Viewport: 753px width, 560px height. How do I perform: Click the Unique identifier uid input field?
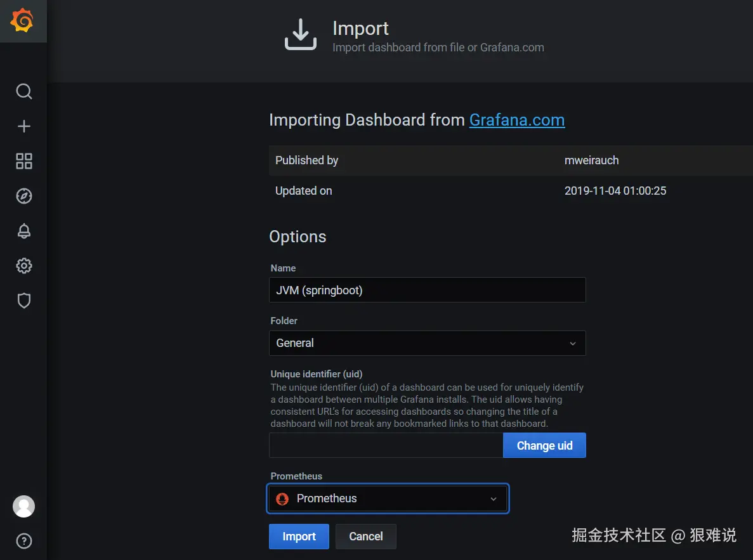click(x=386, y=445)
